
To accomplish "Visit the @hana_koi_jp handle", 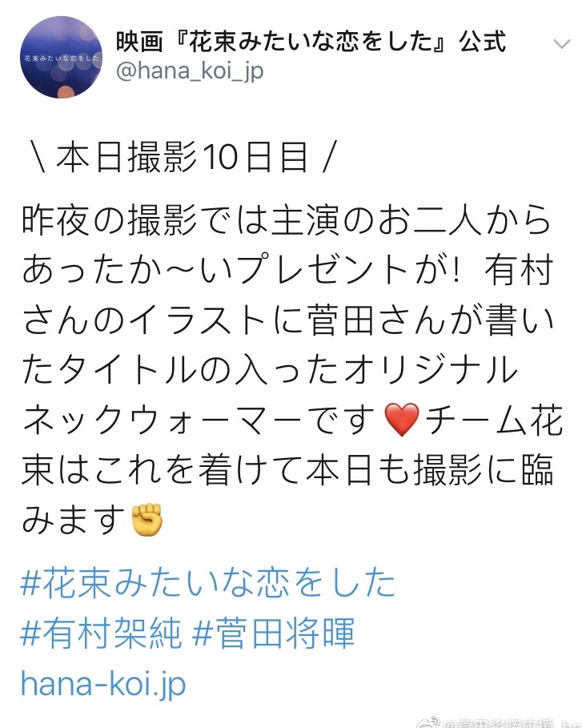I will point(190,71).
